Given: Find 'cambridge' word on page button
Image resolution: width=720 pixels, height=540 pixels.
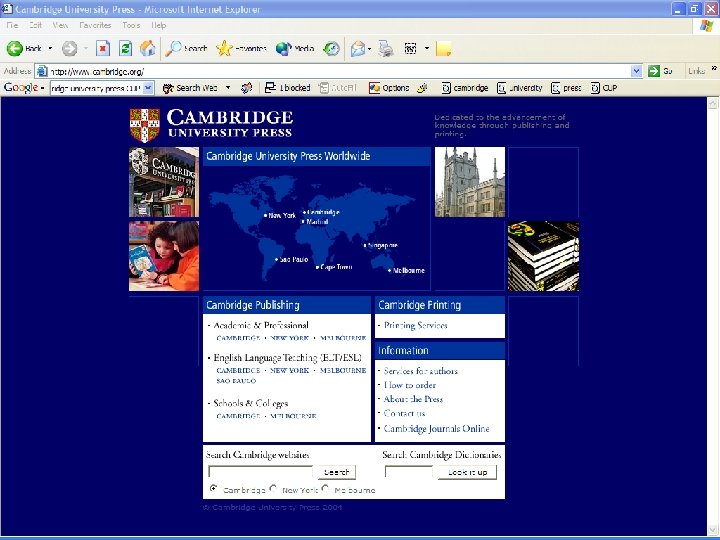Looking at the screenshot, I should click(465, 88).
